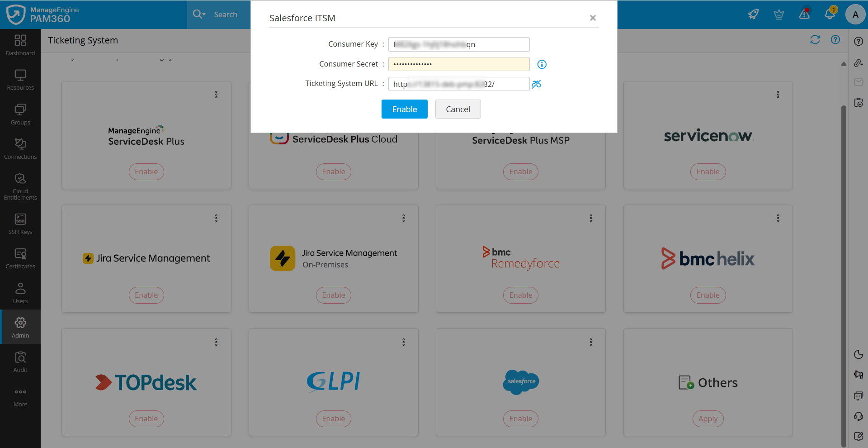Enable GLPI integration
Viewport: 868px width, 448px height.
(x=334, y=419)
